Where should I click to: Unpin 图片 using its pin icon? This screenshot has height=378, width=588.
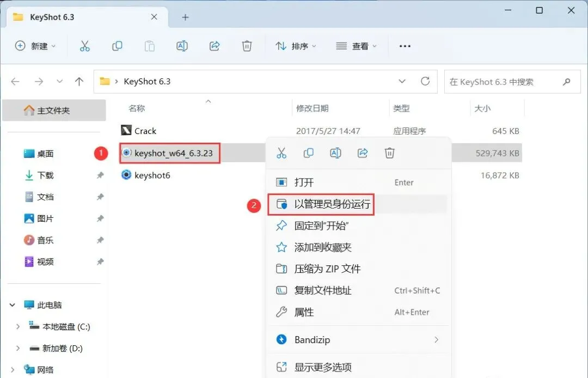100,218
